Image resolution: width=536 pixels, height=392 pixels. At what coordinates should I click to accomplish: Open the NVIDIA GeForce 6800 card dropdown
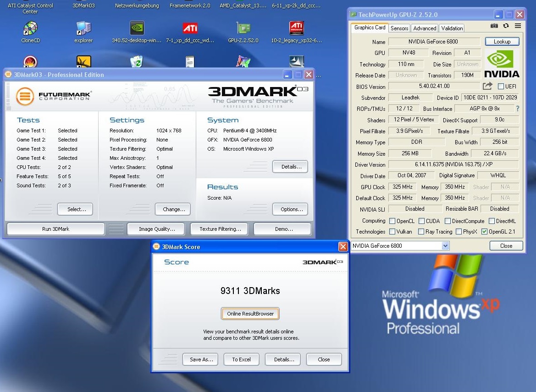click(x=445, y=246)
